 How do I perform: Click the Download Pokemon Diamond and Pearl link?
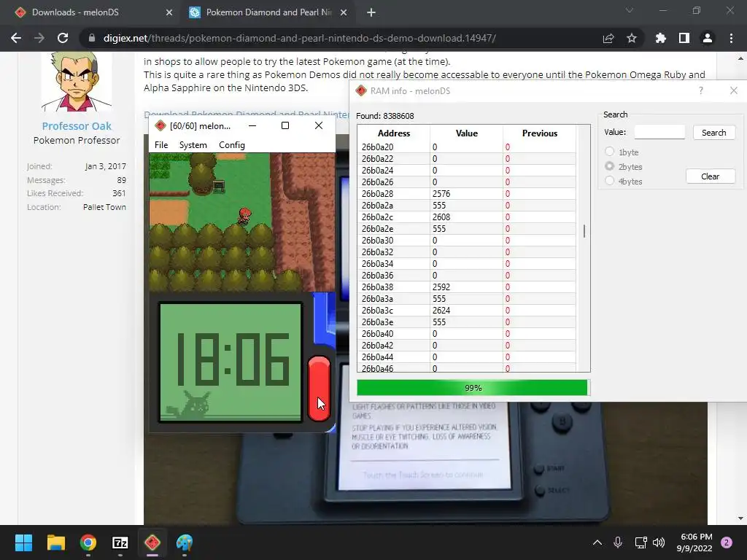point(247,114)
